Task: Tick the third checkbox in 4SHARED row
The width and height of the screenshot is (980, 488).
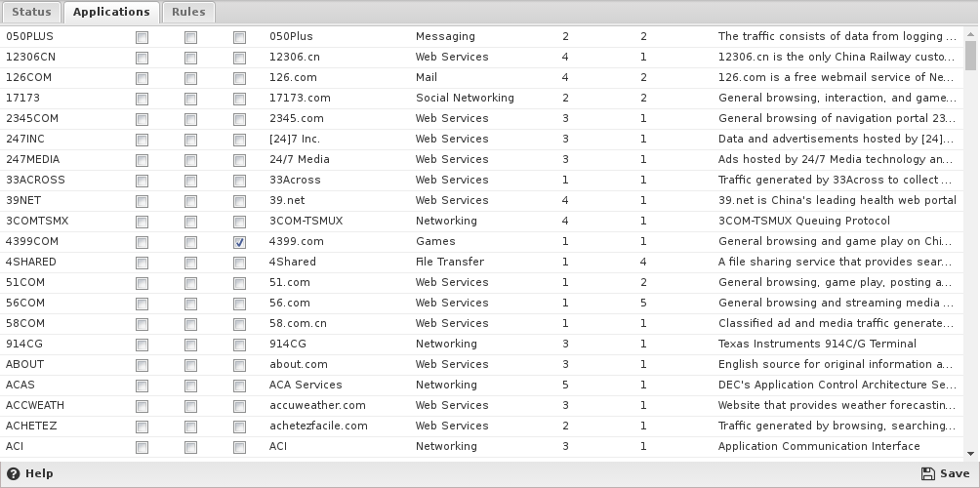Action: click(x=239, y=263)
